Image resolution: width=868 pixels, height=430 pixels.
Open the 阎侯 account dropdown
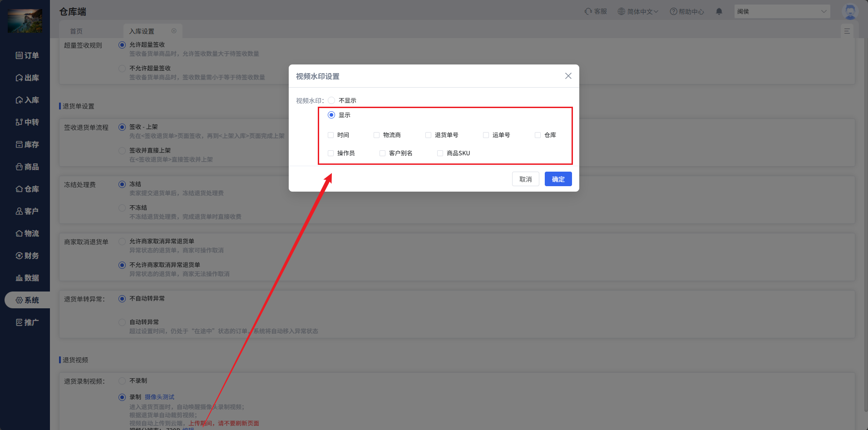782,11
